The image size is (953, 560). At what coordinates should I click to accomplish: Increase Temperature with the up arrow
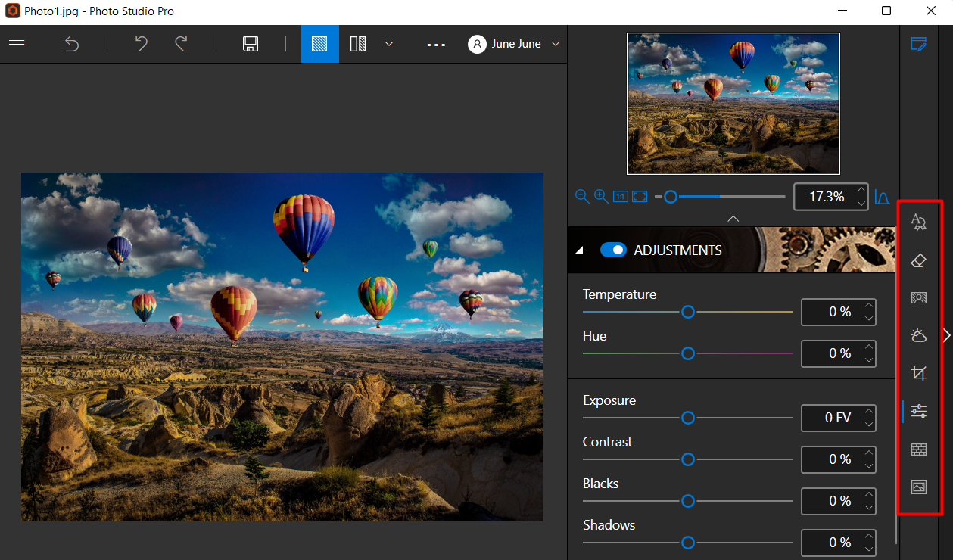(869, 305)
